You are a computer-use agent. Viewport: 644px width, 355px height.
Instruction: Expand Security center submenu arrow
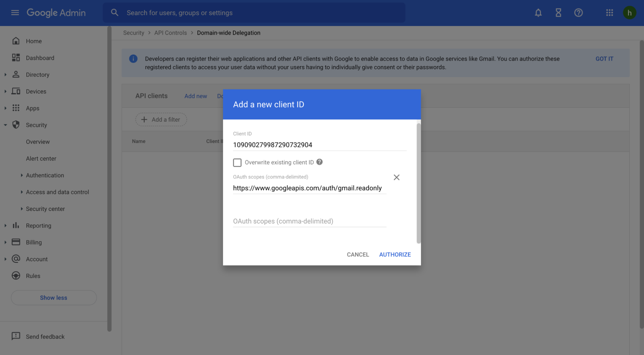click(x=22, y=208)
